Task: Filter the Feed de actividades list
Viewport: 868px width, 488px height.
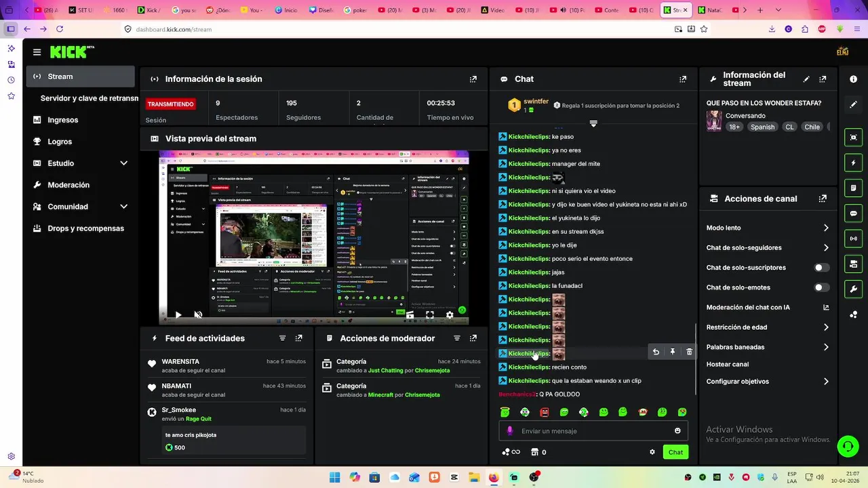Action: coord(282,338)
